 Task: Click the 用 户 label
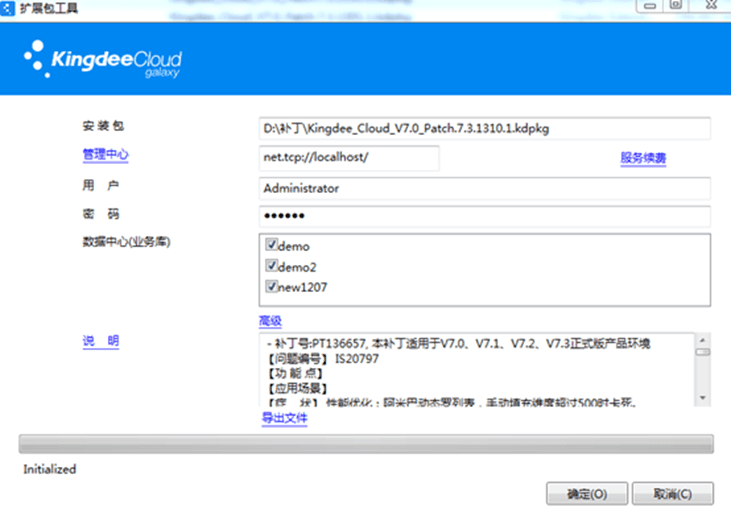(x=101, y=186)
